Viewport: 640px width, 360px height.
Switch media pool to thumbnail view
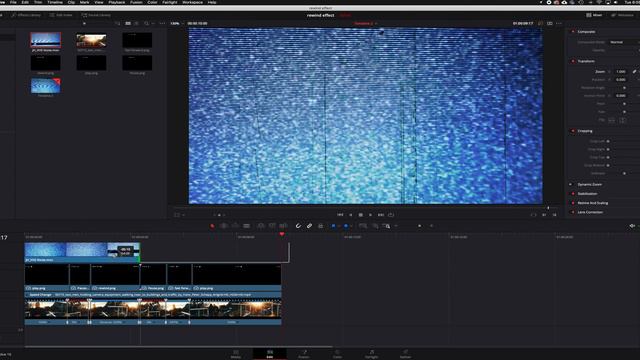pos(128,24)
